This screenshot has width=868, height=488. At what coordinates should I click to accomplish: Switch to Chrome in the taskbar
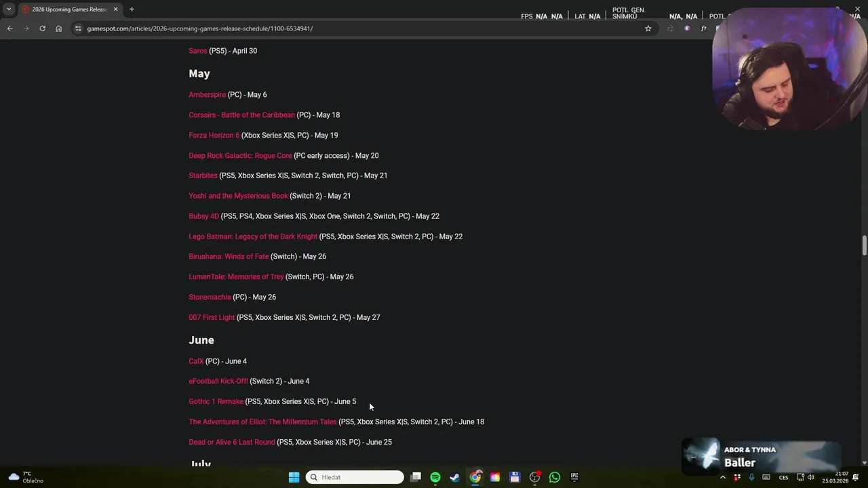click(x=475, y=477)
